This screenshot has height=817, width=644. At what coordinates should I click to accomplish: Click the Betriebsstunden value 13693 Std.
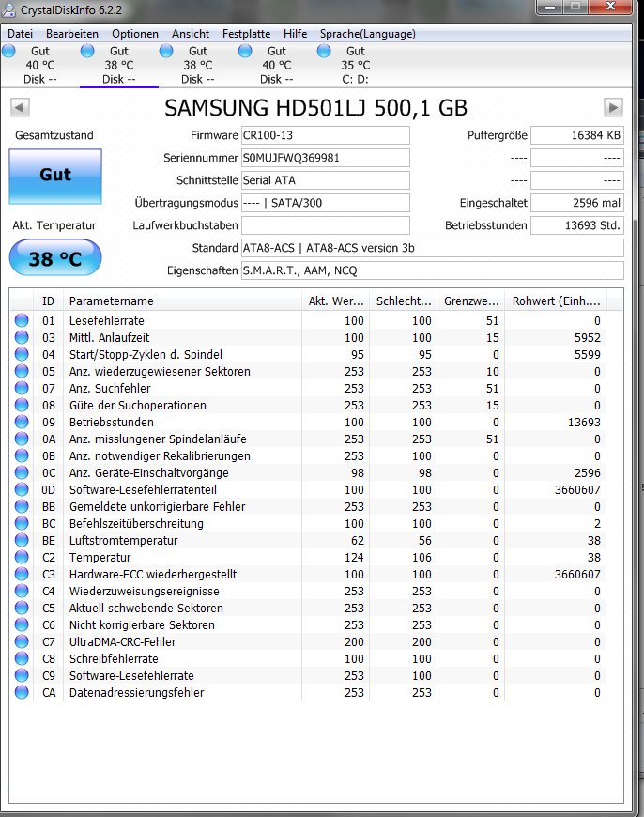pyautogui.click(x=577, y=225)
